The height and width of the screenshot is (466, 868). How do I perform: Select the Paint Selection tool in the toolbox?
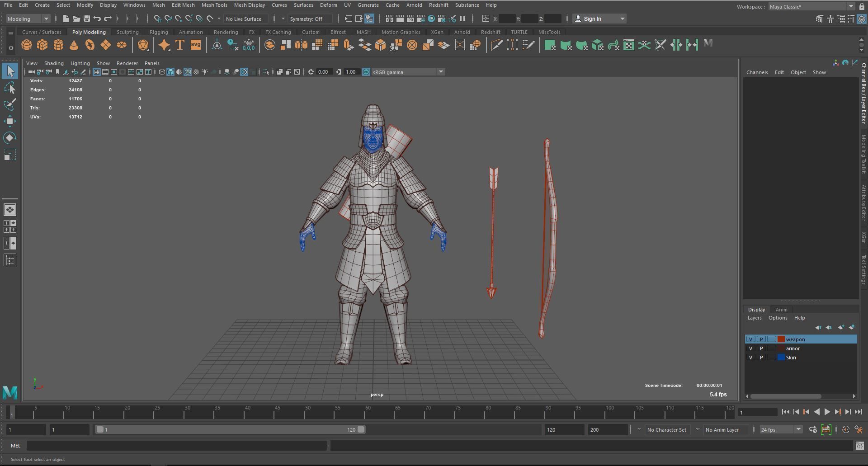pyautogui.click(x=10, y=104)
